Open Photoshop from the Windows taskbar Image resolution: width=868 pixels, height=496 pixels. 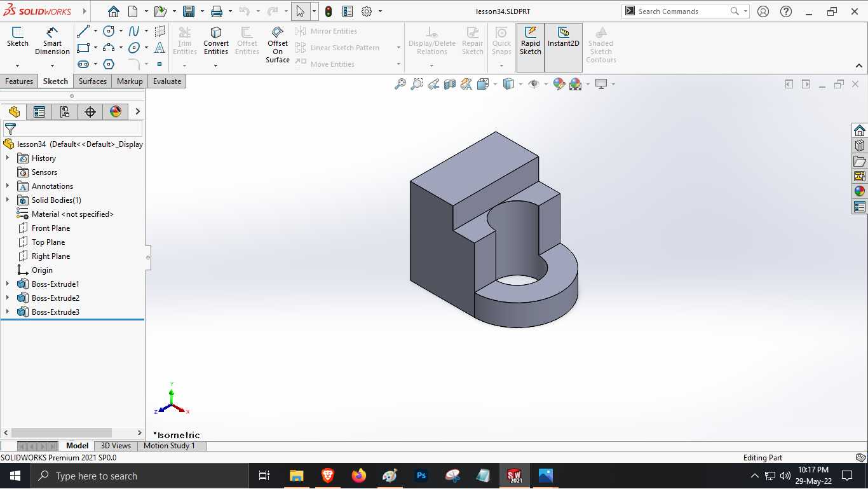click(421, 476)
